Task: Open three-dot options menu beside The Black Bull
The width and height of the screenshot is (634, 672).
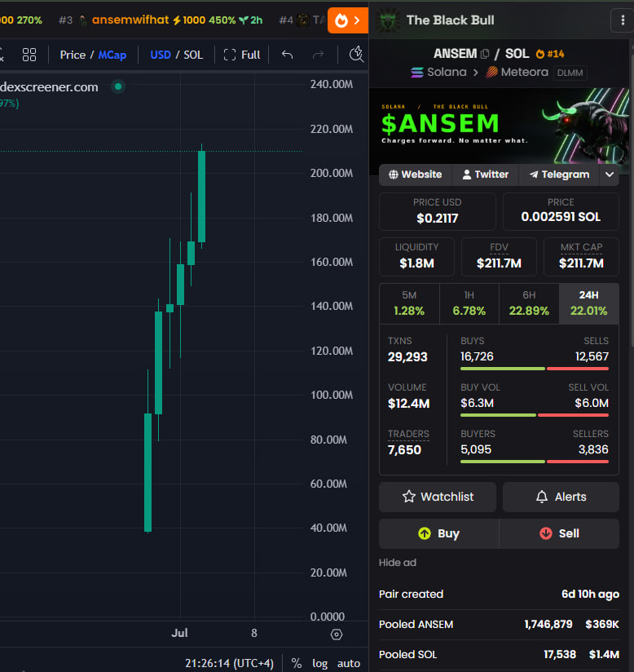Action: click(x=623, y=20)
